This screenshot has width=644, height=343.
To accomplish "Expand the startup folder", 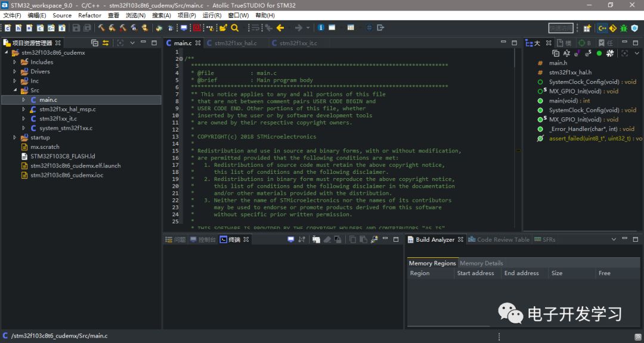I will coord(15,138).
